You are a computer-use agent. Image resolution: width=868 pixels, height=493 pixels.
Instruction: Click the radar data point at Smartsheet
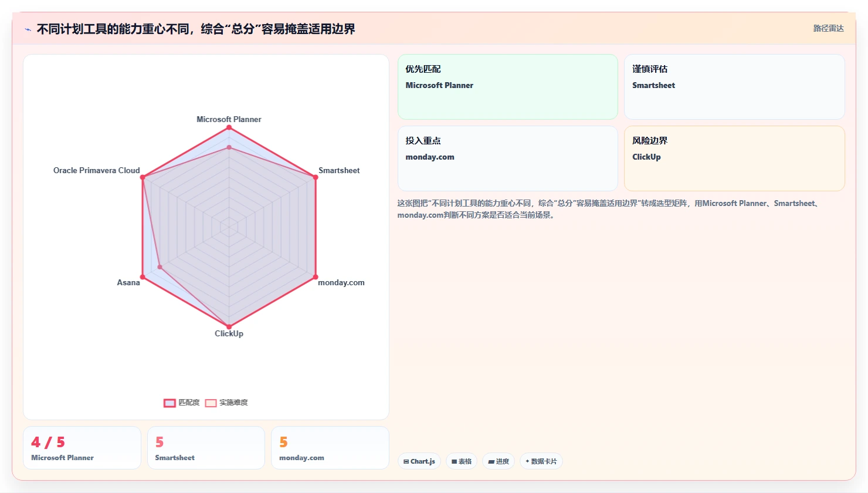[316, 177]
